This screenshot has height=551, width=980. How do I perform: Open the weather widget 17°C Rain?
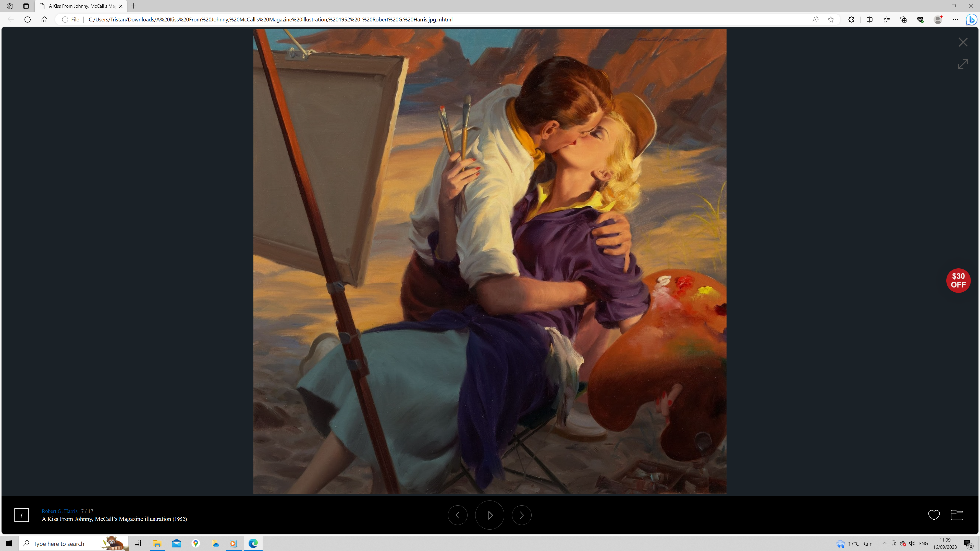click(x=854, y=544)
